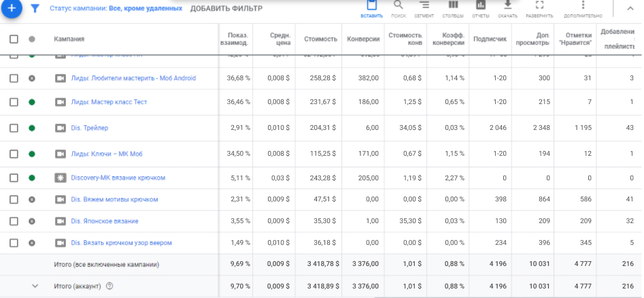Click video campaign icon for Dis. Трейлер
The width and height of the screenshot is (644, 298).
(61, 128)
